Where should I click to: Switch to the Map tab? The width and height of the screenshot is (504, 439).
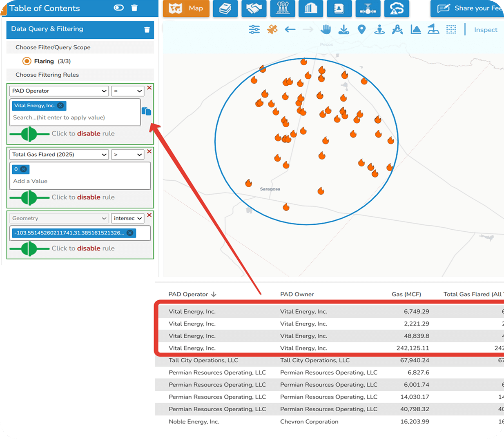pyautogui.click(x=186, y=8)
